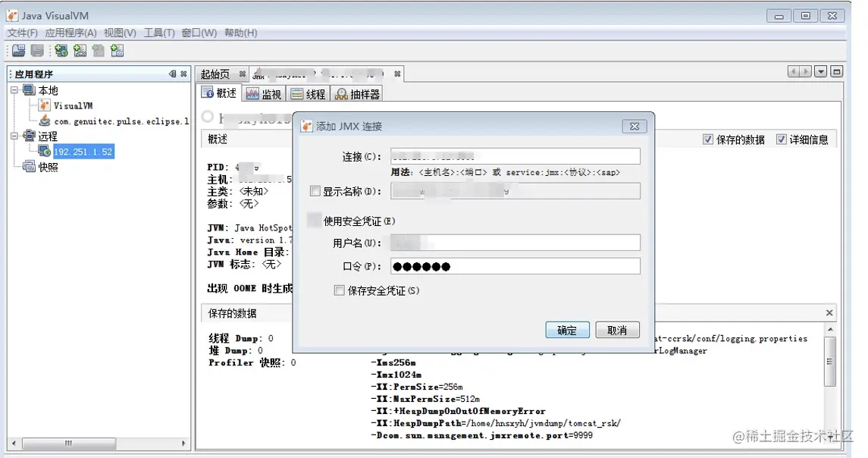Click the Java cup icon beside com.genuitec.pulse.eclipse

45,121
